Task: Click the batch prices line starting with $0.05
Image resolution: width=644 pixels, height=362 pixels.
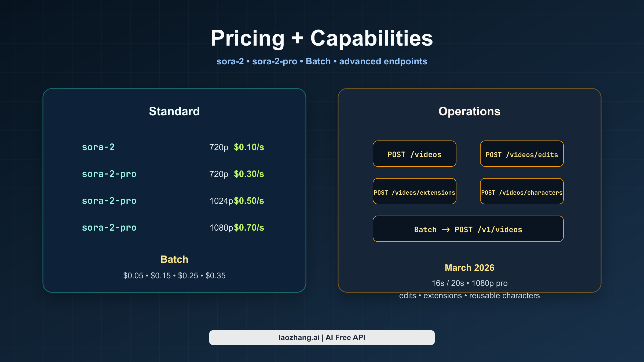Action: coord(174,276)
